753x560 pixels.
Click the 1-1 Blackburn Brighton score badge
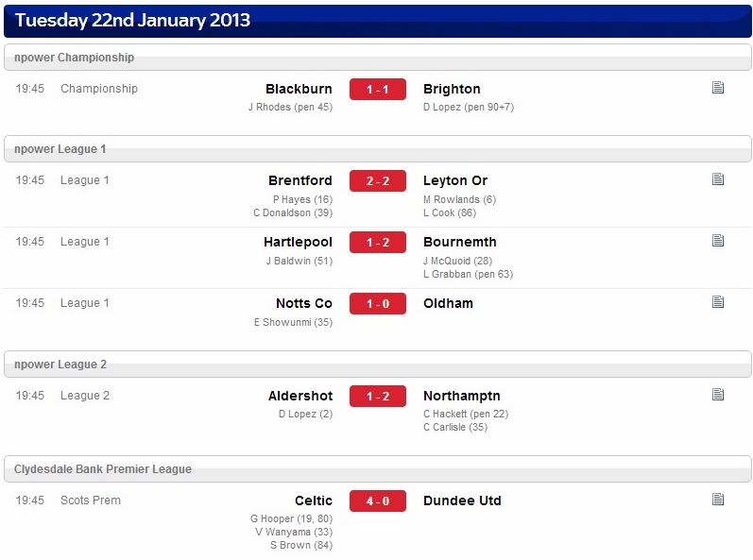[378, 90]
